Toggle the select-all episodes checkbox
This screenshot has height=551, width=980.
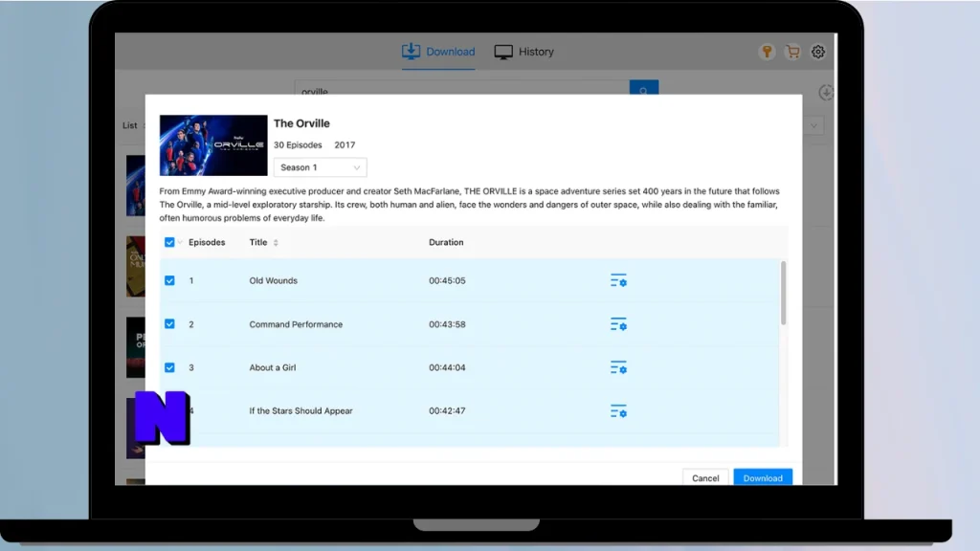pos(169,242)
